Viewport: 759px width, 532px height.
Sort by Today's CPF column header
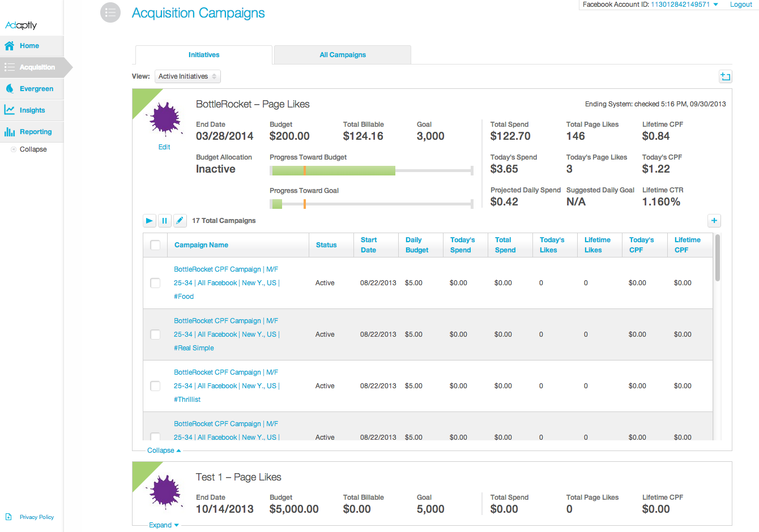click(642, 245)
